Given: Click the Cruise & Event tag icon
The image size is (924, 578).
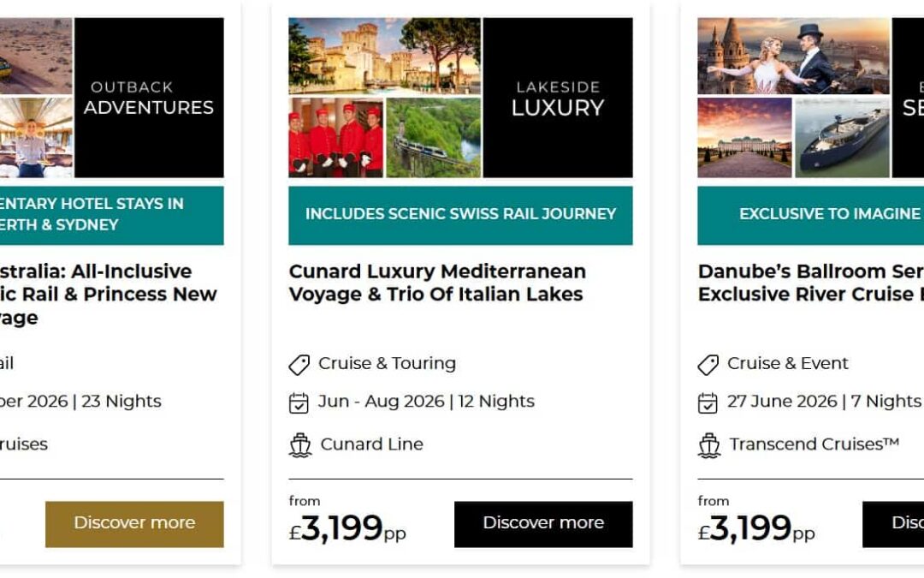Looking at the screenshot, I should [708, 365].
